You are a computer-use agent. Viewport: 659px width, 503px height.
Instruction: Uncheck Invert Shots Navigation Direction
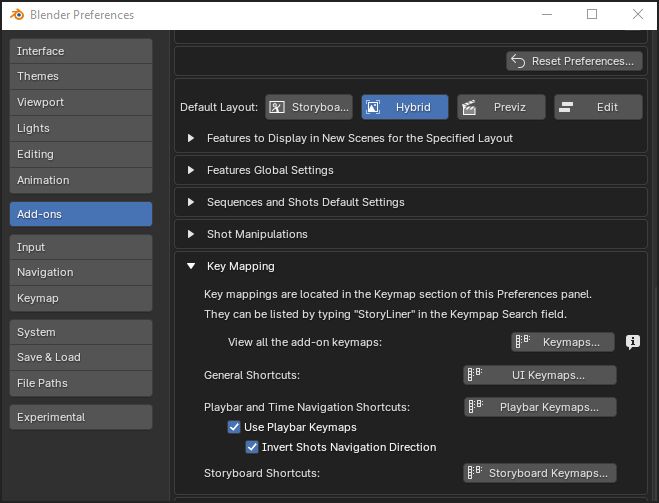[x=253, y=447]
